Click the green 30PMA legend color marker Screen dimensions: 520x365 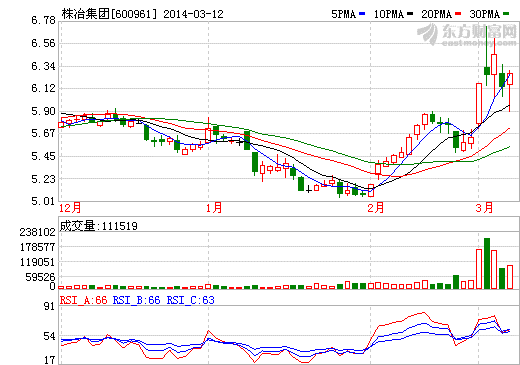click(506, 14)
